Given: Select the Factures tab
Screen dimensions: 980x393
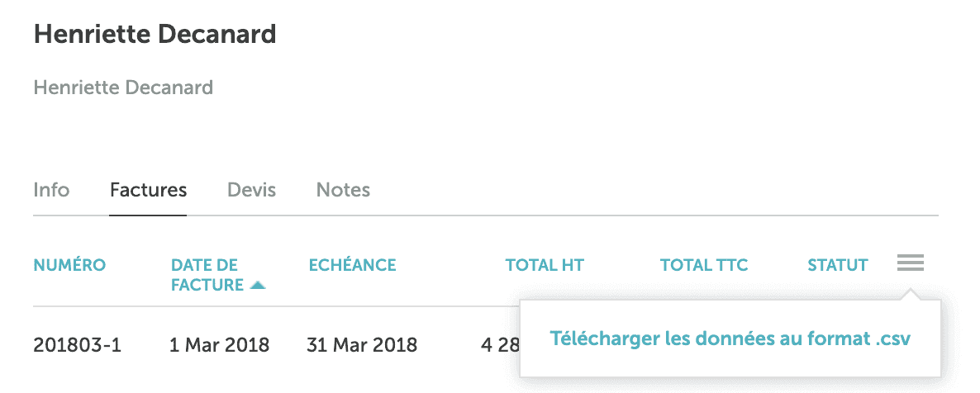Looking at the screenshot, I should [148, 190].
